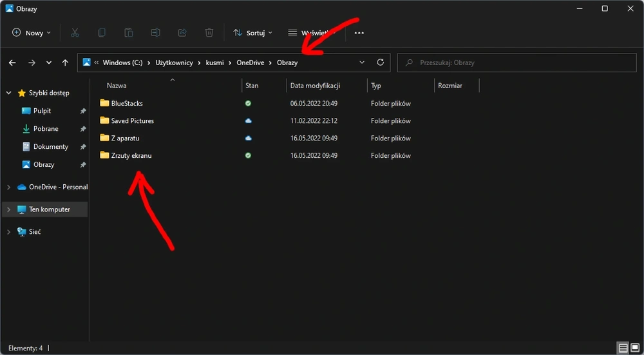Viewport: 644px width, 355px height.
Task: Click the BlueStacks folder icon
Action: 104,103
